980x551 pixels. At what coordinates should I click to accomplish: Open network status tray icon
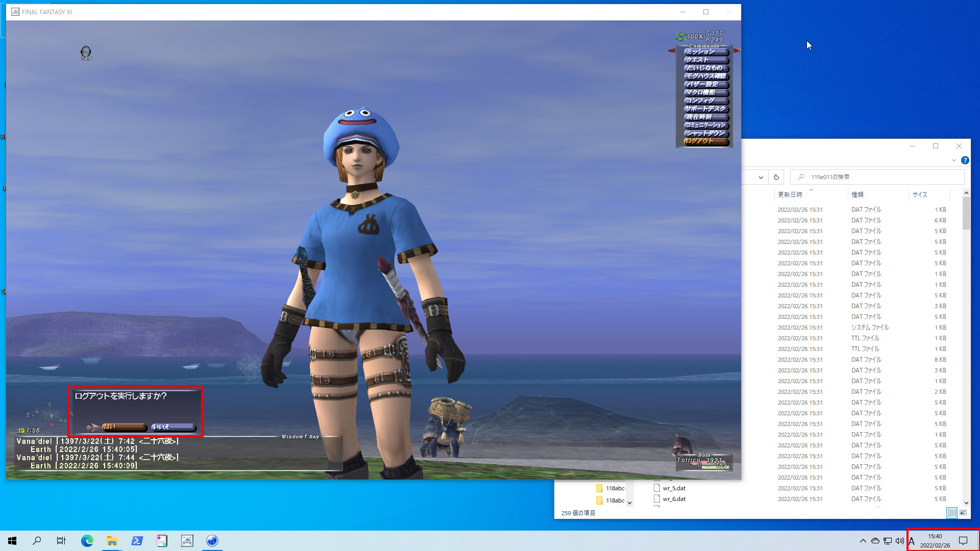(888, 541)
